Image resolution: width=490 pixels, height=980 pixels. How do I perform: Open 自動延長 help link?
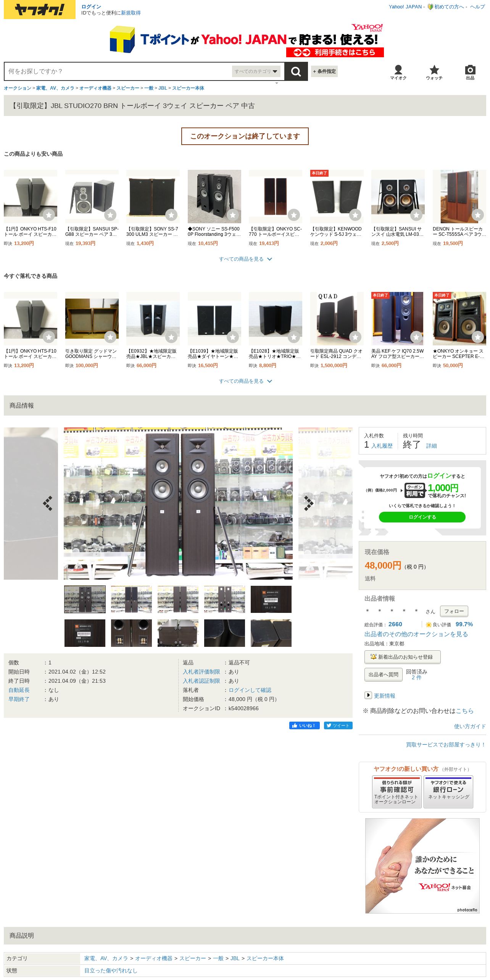[19, 690]
